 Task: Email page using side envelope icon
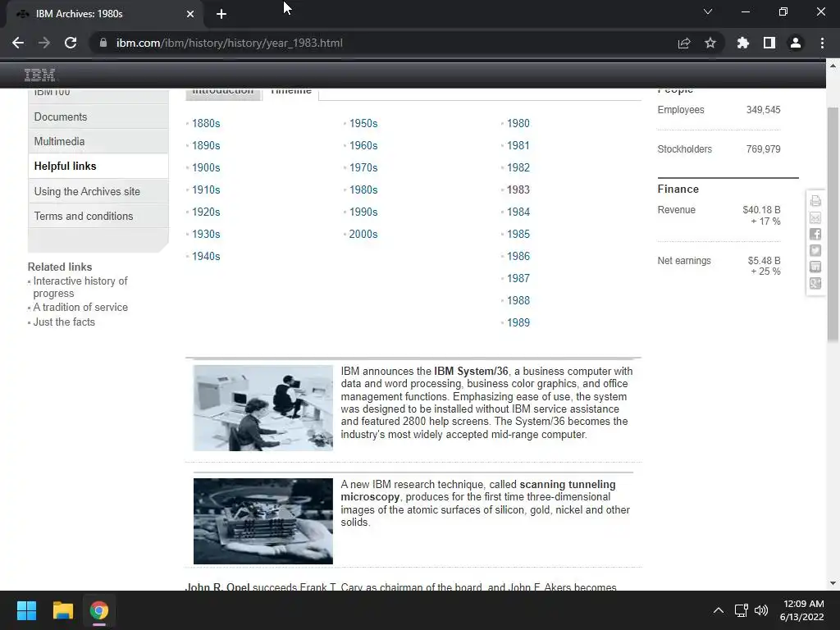click(815, 217)
